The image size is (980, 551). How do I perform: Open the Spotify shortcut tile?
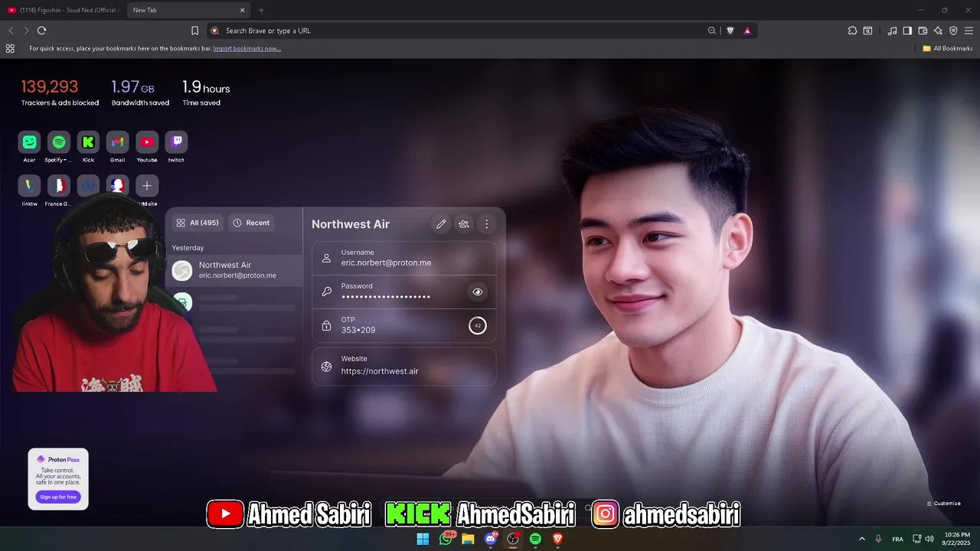click(x=59, y=142)
